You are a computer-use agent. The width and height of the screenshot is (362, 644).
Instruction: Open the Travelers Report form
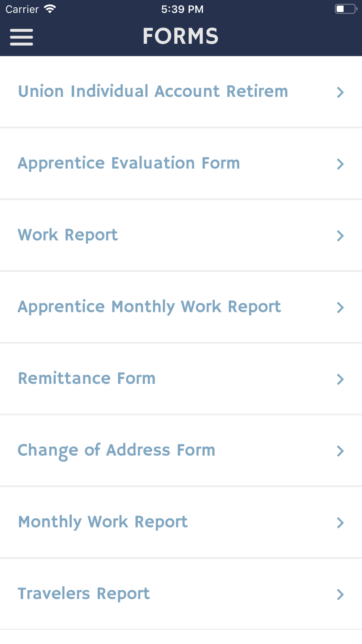pyautogui.click(x=181, y=594)
